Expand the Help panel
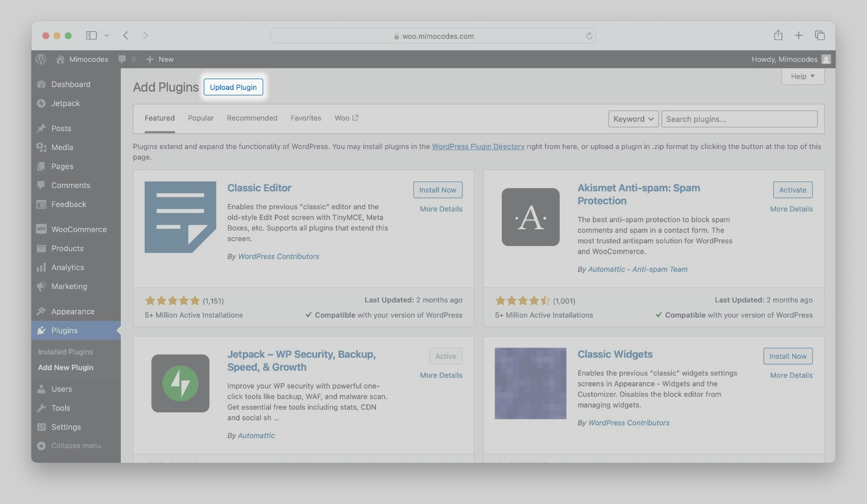Screen dimensions: 867x504 point(802,76)
